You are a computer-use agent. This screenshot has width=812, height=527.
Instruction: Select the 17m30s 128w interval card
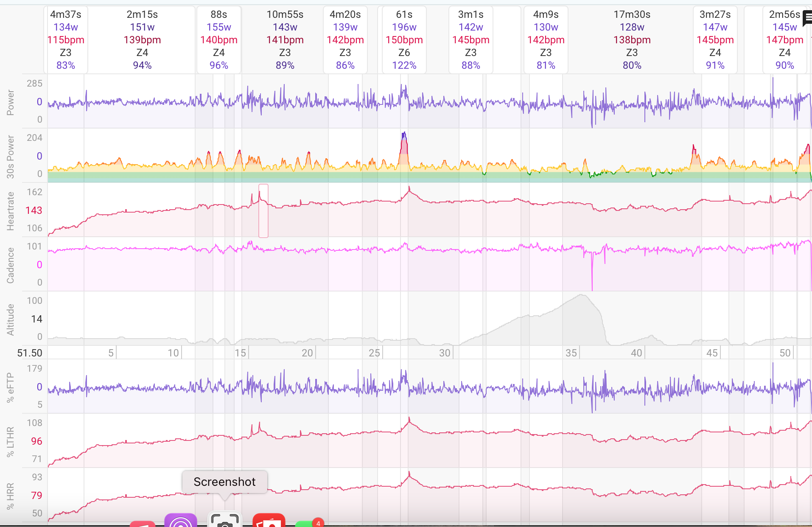tap(632, 40)
